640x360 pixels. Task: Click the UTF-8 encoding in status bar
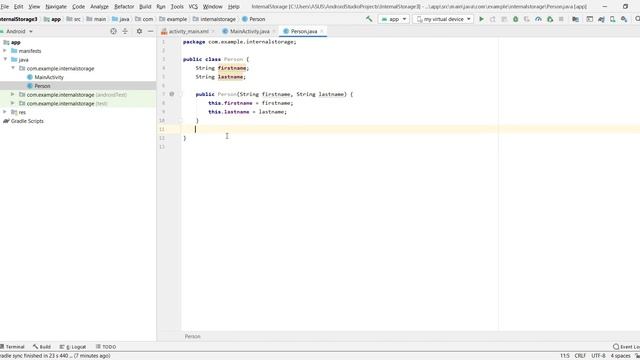coord(598,356)
